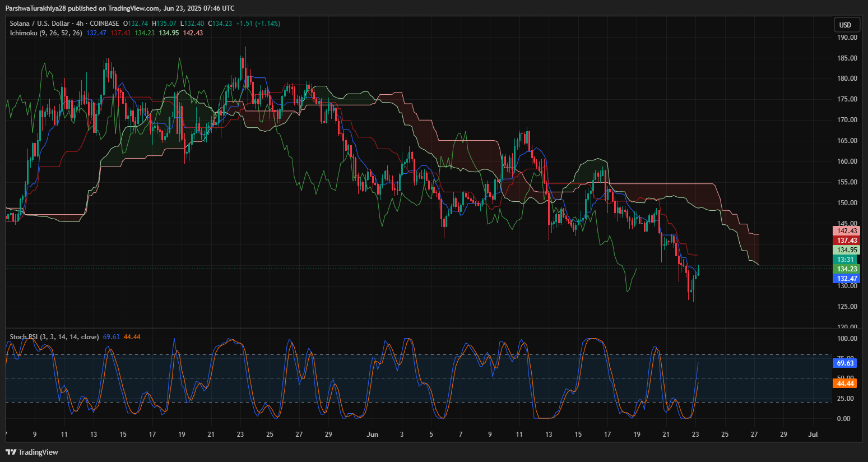Open the USD currency selector
This screenshot has height=462, width=868.
(x=845, y=25)
